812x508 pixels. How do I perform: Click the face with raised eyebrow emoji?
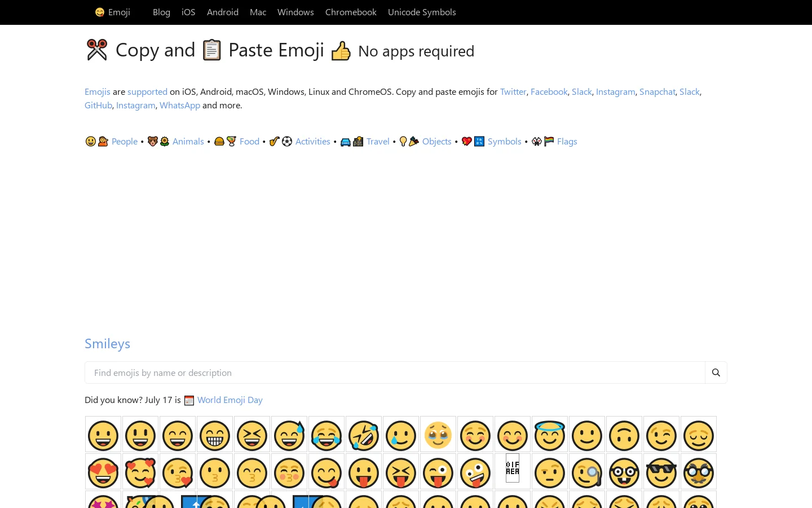550,472
